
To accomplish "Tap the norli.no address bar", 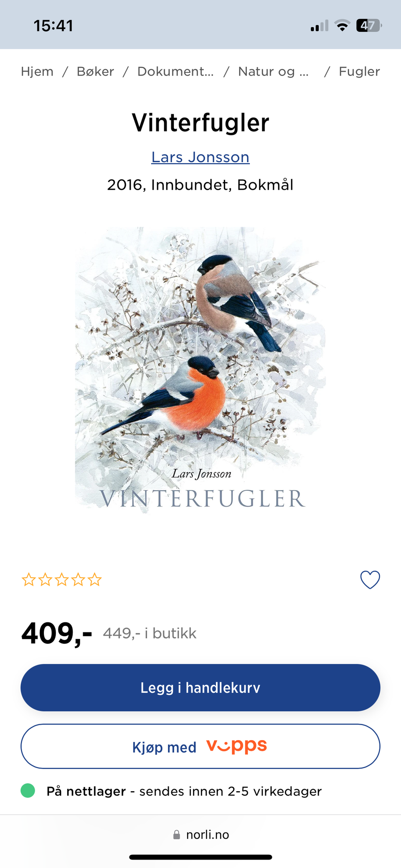I will pos(200,835).
